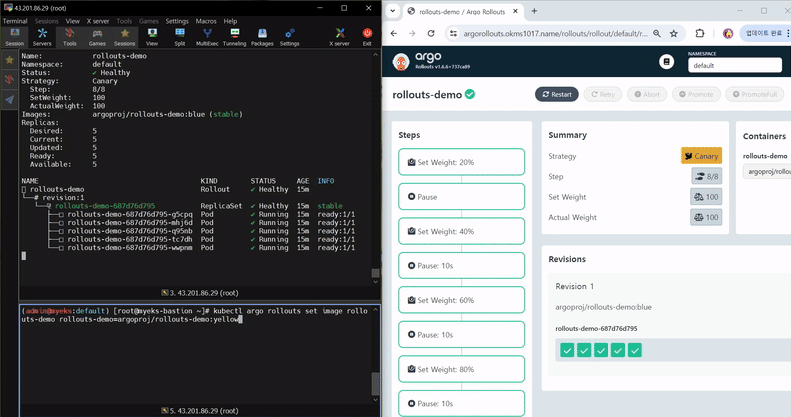Open the Settings gears toolbar icon

point(290,37)
